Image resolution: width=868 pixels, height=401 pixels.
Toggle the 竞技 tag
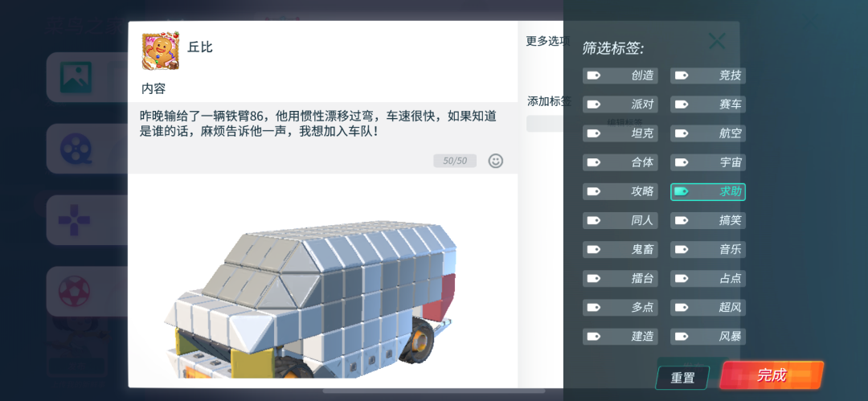707,76
